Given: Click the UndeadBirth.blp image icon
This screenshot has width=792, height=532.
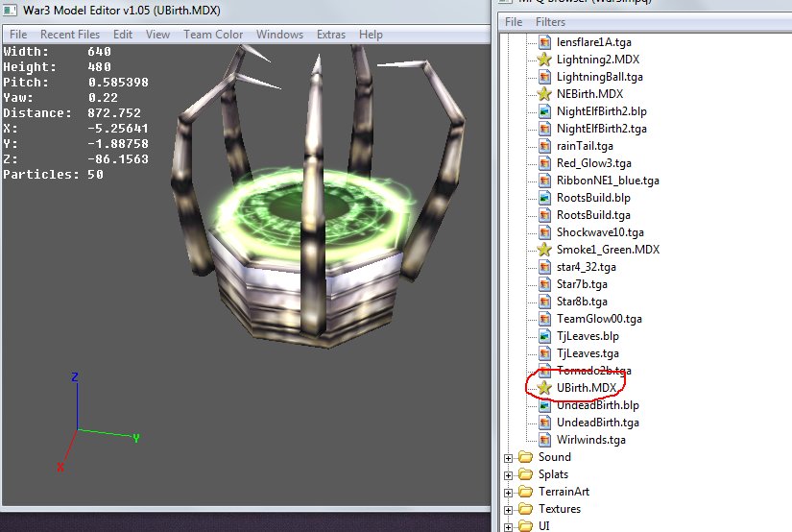Looking at the screenshot, I should point(544,405).
